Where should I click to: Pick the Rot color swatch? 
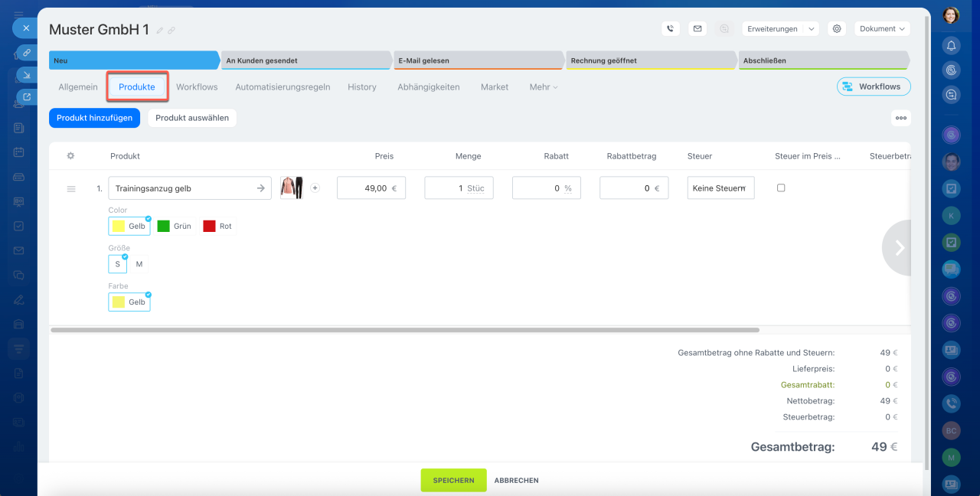click(218, 226)
